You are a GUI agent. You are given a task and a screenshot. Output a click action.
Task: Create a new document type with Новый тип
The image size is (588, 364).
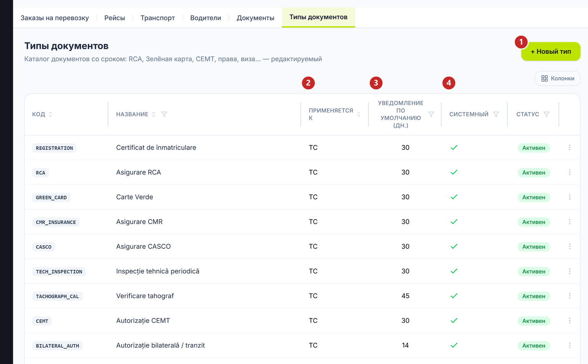coord(551,51)
